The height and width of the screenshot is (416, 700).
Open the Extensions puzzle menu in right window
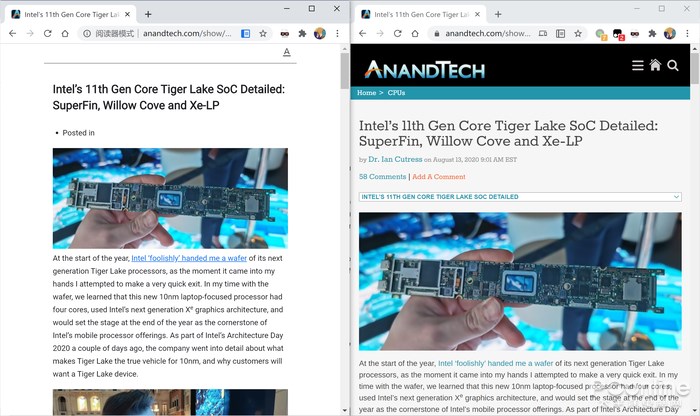coord(652,33)
